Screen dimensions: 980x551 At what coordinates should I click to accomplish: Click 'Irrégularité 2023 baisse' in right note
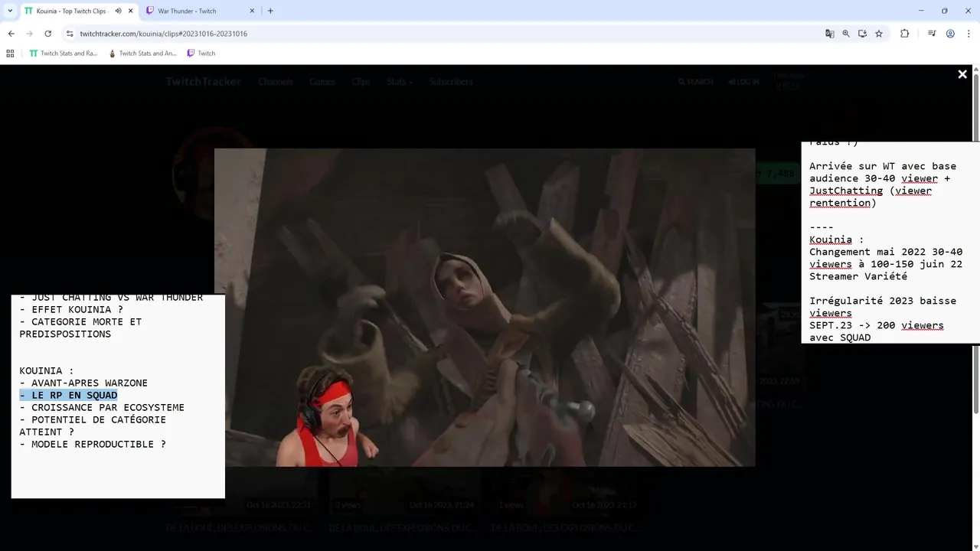(883, 301)
